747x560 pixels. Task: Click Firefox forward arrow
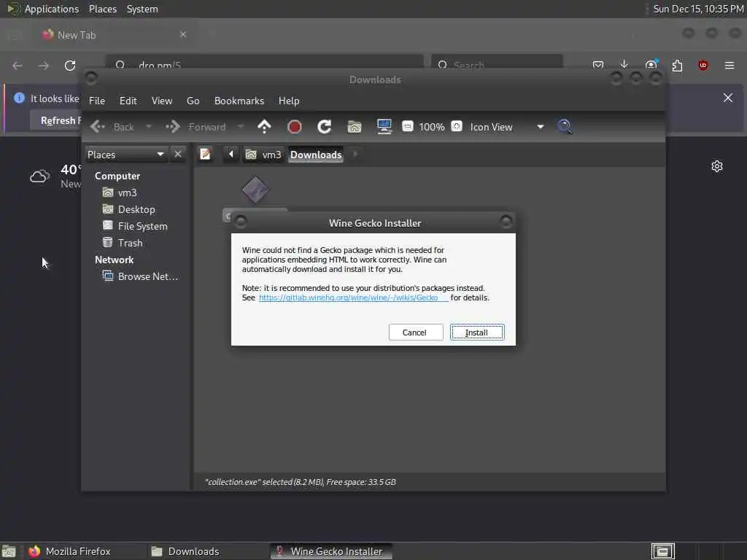click(x=44, y=66)
